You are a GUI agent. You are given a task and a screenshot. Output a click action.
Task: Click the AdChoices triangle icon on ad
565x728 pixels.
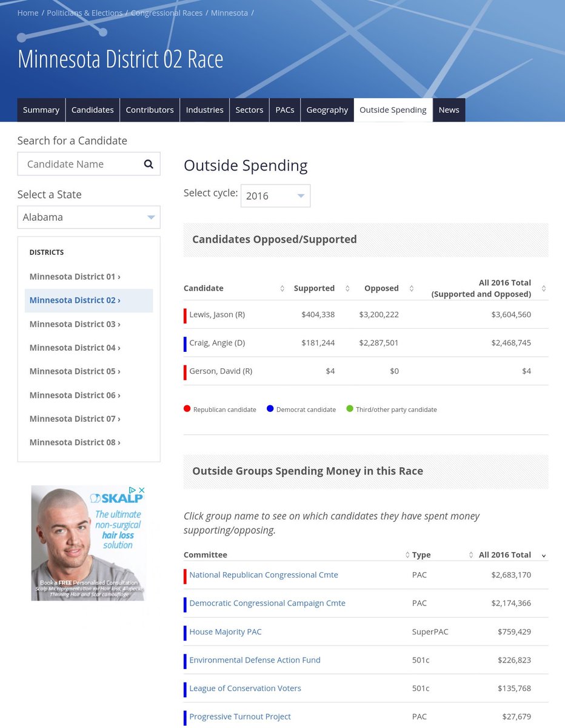pos(133,490)
